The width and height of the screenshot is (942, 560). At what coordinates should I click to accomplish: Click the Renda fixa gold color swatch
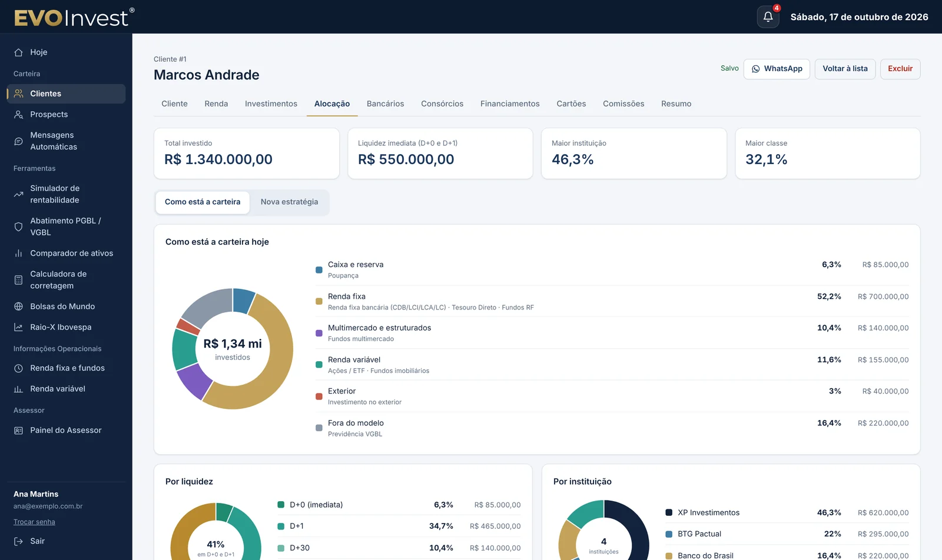click(x=319, y=301)
